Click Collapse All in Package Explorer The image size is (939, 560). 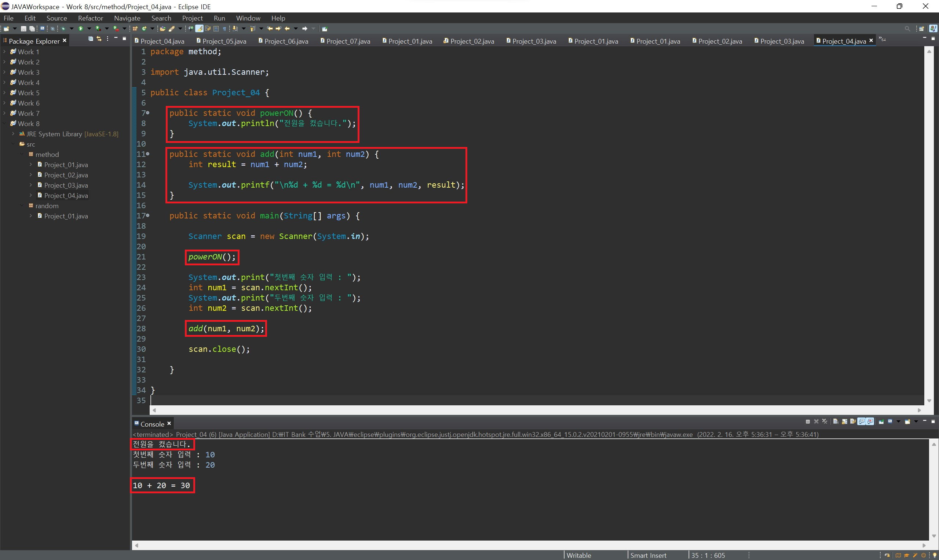point(91,39)
